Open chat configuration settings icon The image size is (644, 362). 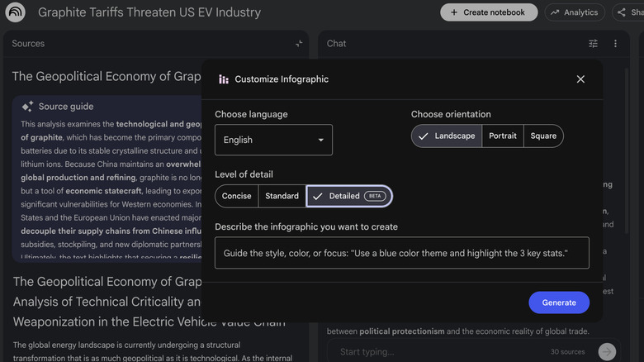coord(593,44)
